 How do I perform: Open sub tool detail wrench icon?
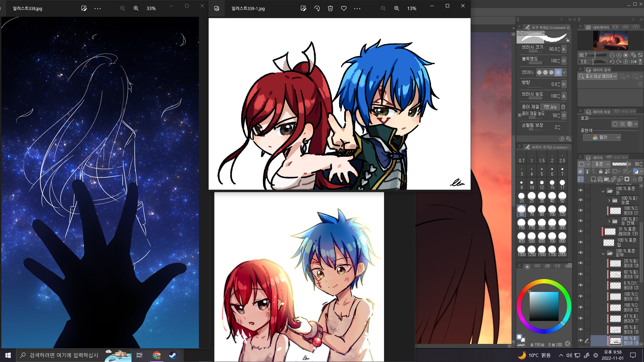click(569, 138)
